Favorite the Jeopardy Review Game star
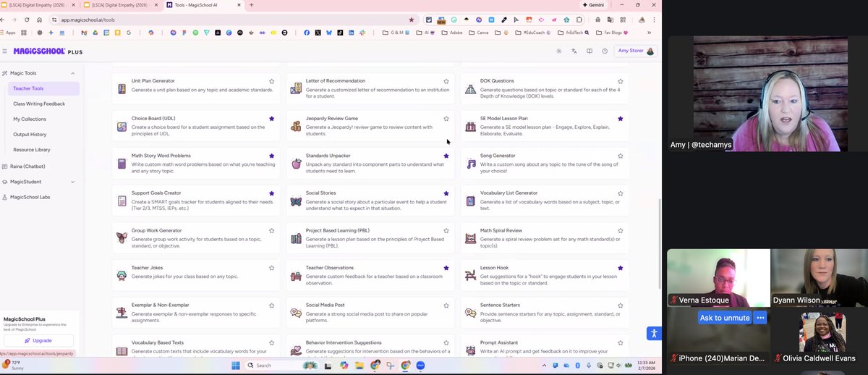Viewport: 868px width, 375px height. (446, 118)
